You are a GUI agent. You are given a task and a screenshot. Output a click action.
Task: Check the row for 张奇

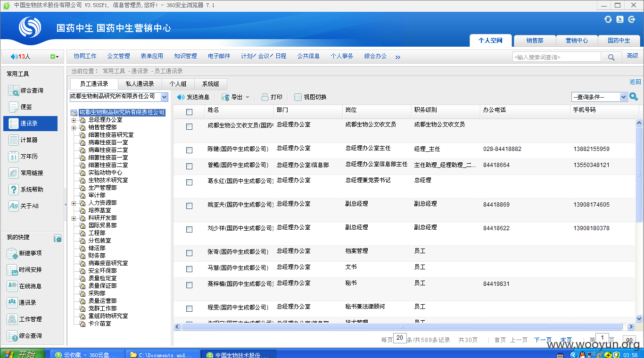(190, 253)
